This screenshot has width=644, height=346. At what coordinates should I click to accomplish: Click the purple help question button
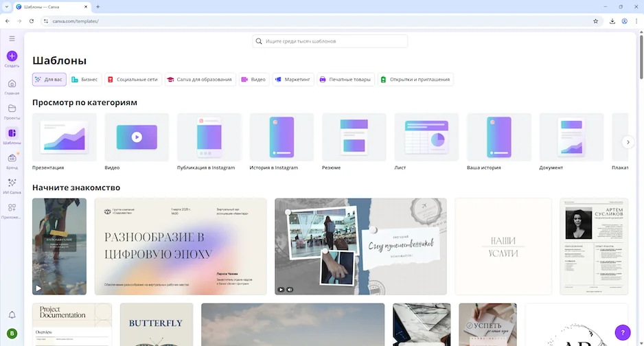pyautogui.click(x=623, y=332)
